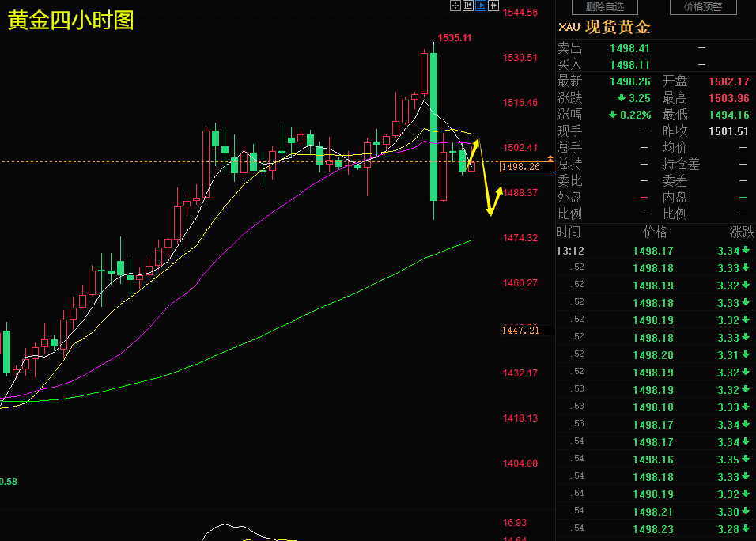The width and height of the screenshot is (756, 541).
Task: Click the 涨跌 column header in tick list
Action: click(x=742, y=233)
